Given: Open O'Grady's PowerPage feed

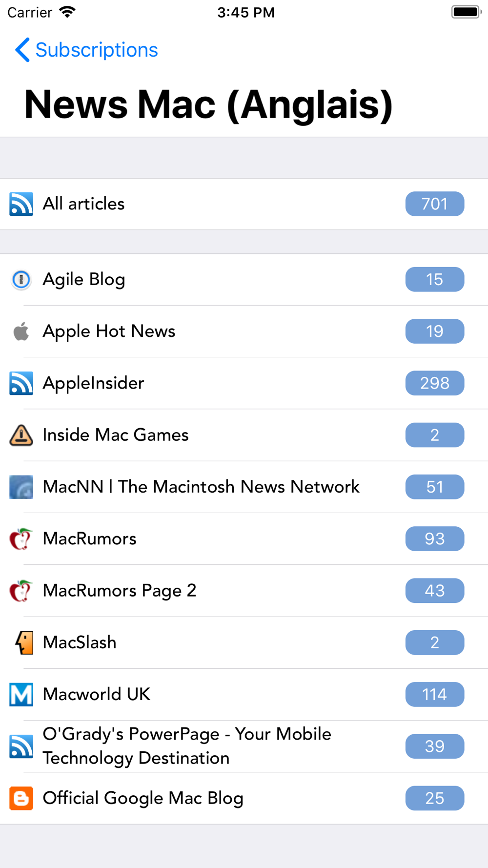Looking at the screenshot, I should click(x=187, y=746).
